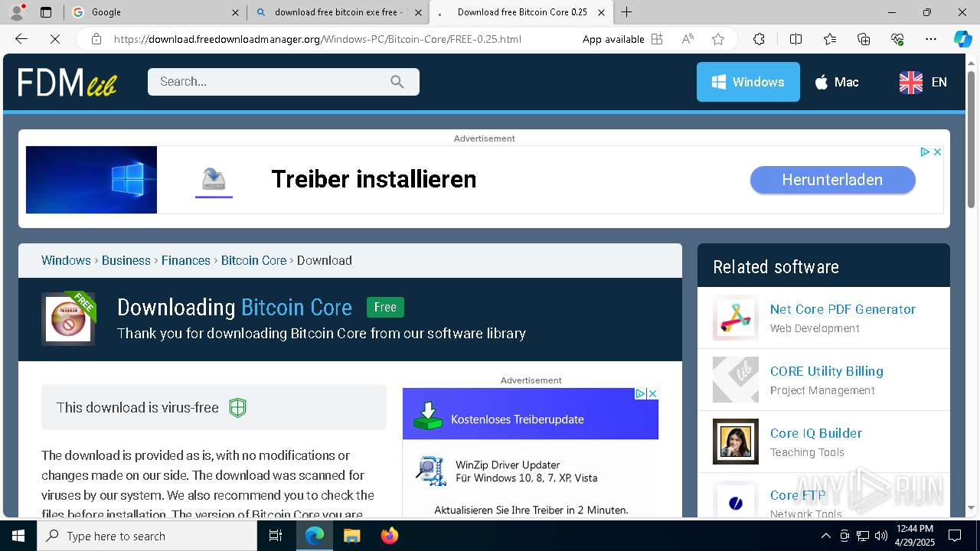Select the Download free Bitcoin Core 0.25 tab
Viewport: 980px width, 551px height.
click(522, 12)
